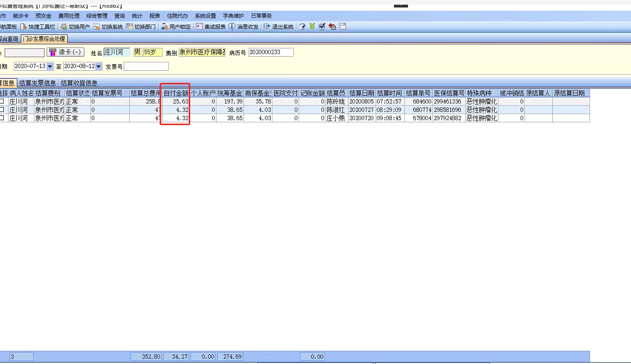This screenshot has width=631, height=364.
Task: Click the checkmark box toolbar icon
Action: (x=322, y=27)
